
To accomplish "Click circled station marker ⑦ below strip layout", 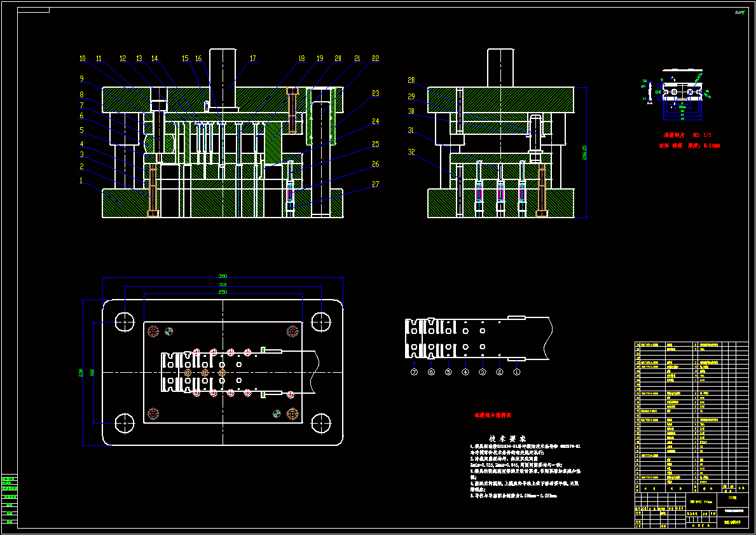I will tap(414, 372).
